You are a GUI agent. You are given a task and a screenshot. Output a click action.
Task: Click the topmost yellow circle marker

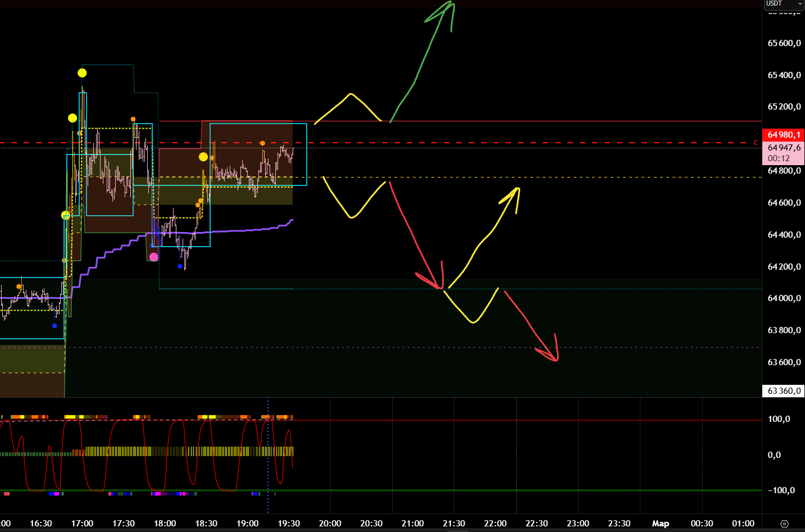[82, 73]
